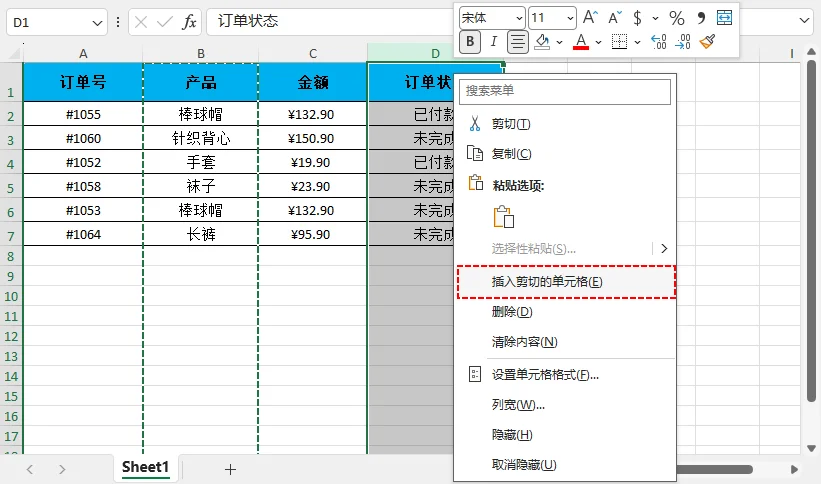This screenshot has width=821, height=484.
Task: Click header cell 订单号
Action: pos(83,82)
